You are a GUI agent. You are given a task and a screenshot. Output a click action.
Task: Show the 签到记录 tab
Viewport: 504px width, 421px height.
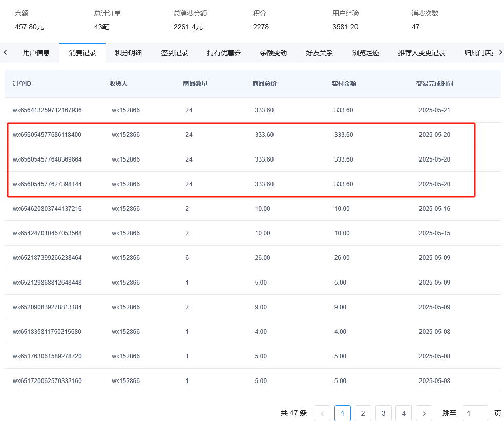tap(175, 53)
